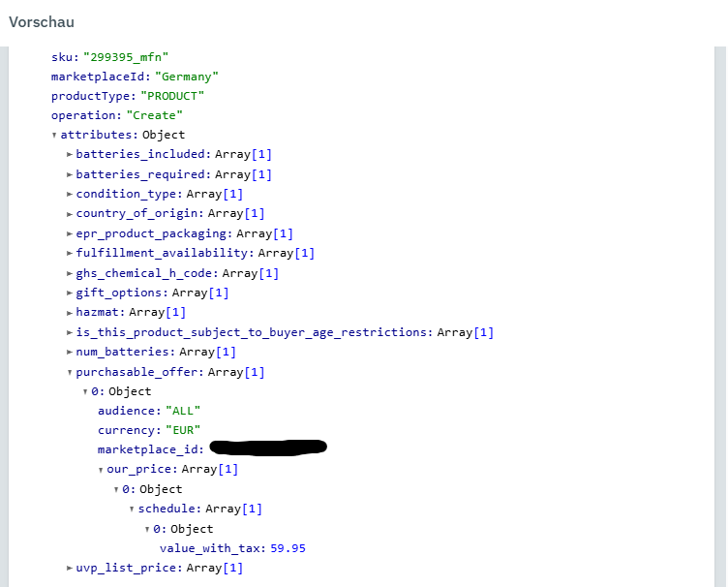Expand is_this_product_subject_to_buyer_age_restrictions array
Image resolution: width=728 pixels, height=587 pixels.
[x=69, y=332]
